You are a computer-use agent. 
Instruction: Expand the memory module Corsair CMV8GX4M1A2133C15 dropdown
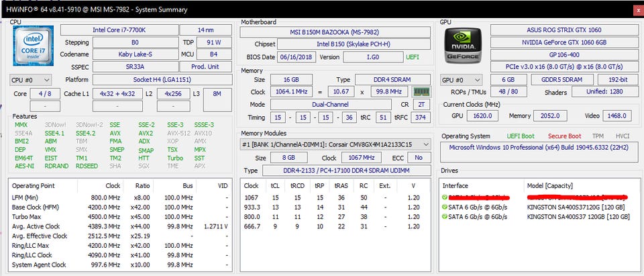point(335,144)
